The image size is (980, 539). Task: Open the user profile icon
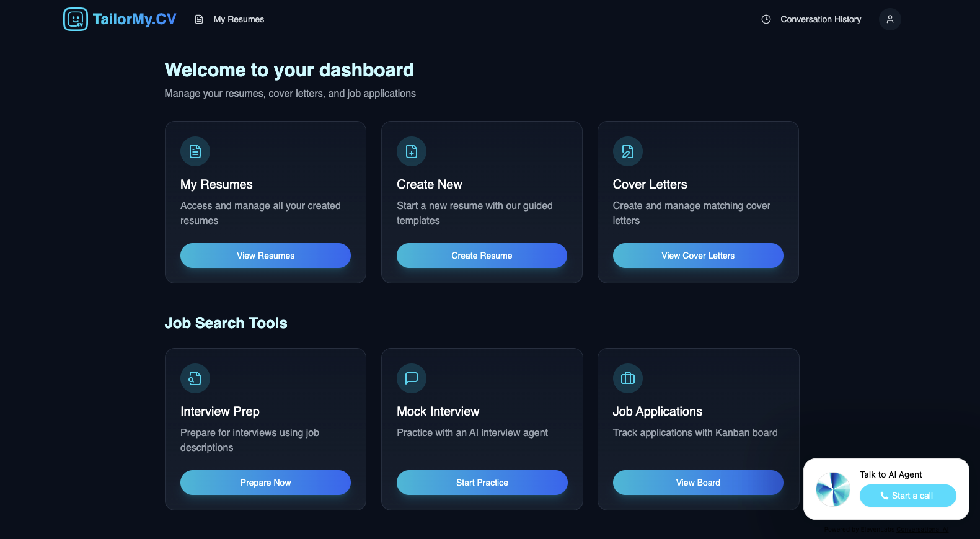click(890, 19)
